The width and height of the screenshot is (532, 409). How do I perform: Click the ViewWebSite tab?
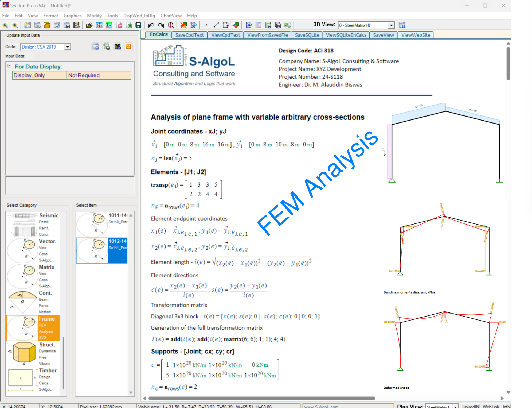click(x=416, y=35)
